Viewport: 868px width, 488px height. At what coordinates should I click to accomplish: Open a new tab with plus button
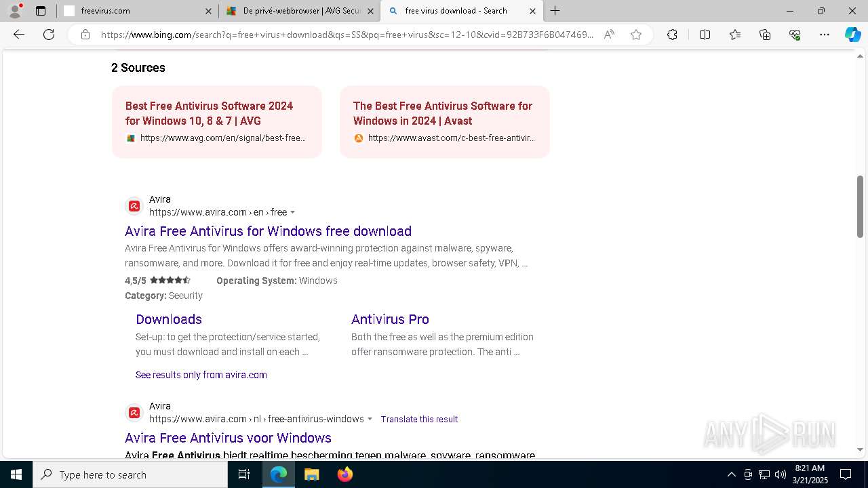click(x=555, y=11)
